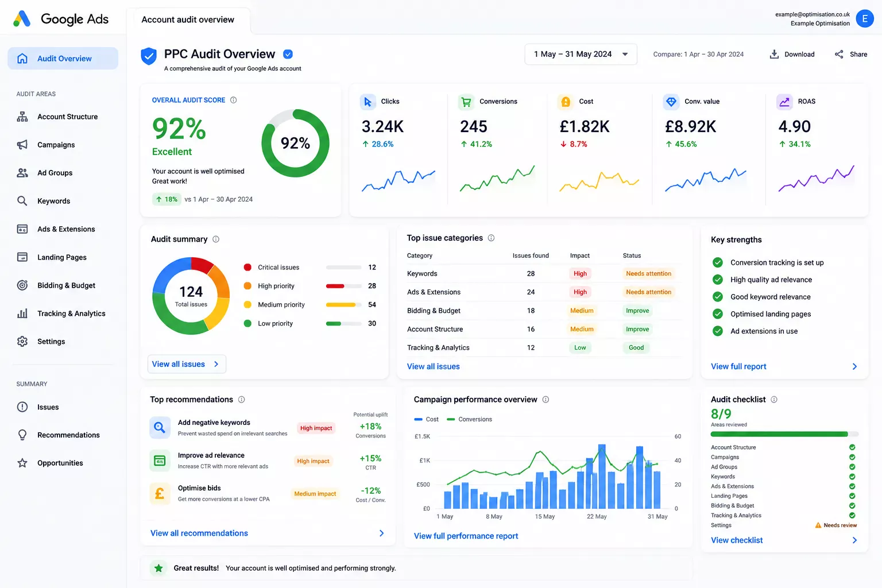The image size is (882, 588).
Task: Click the check mark for Landing Pages in checklist
Action: (852, 496)
